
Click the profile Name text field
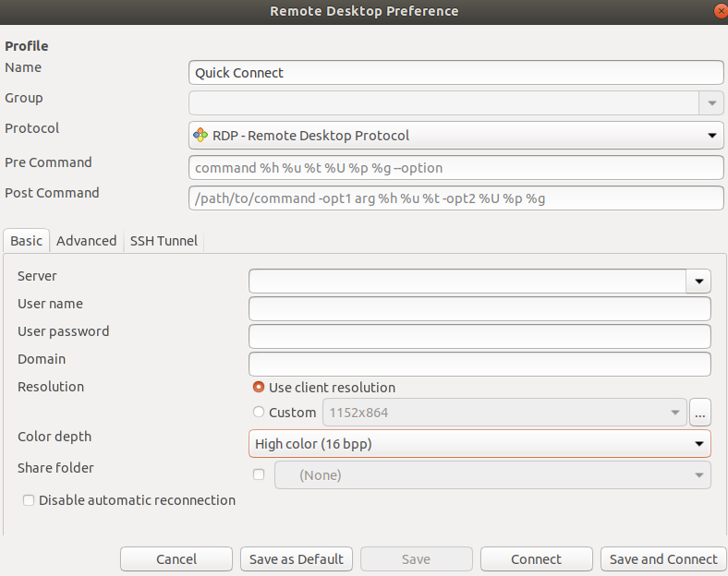click(455, 73)
